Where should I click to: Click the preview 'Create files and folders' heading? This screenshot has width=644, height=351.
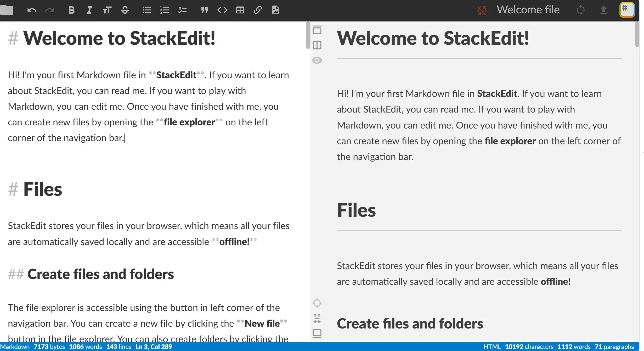tap(410, 324)
